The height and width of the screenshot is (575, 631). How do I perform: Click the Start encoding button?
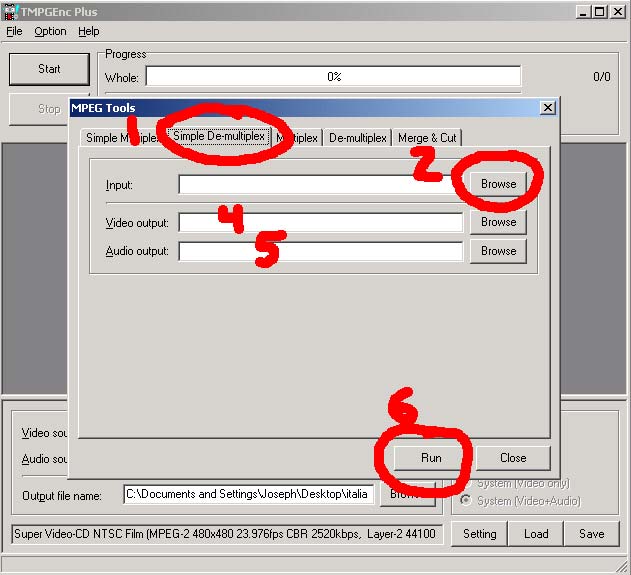tap(49, 69)
